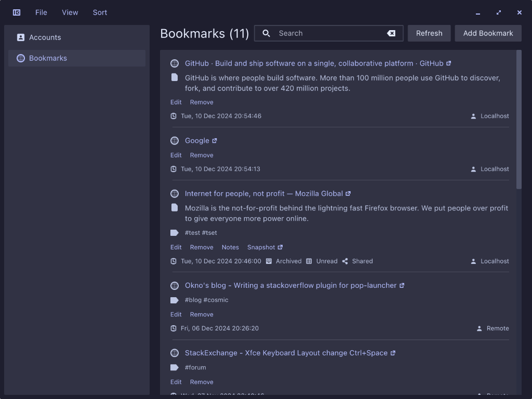The image size is (532, 399).
Task: Click the Localhost label on Mozilla row
Action: (495, 261)
